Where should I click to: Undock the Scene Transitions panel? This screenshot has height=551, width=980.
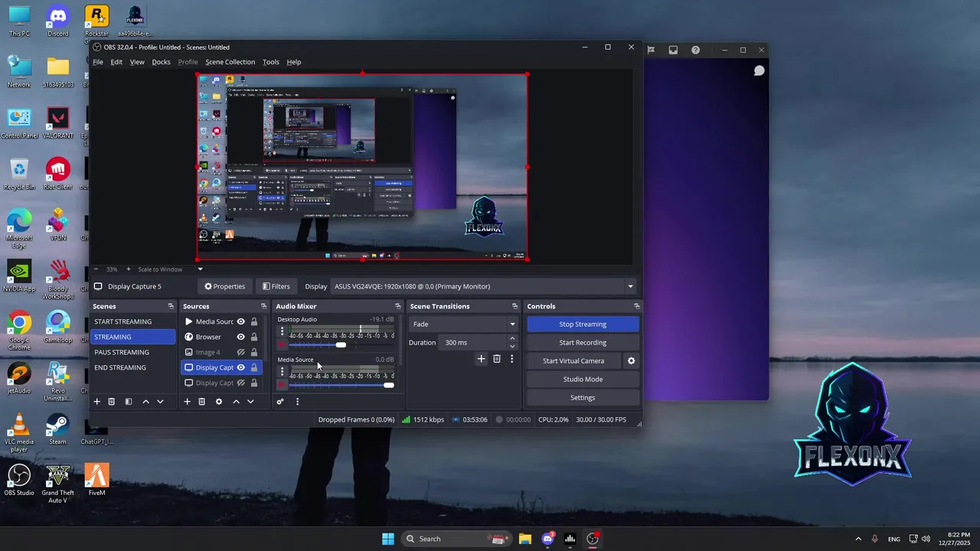(515, 306)
